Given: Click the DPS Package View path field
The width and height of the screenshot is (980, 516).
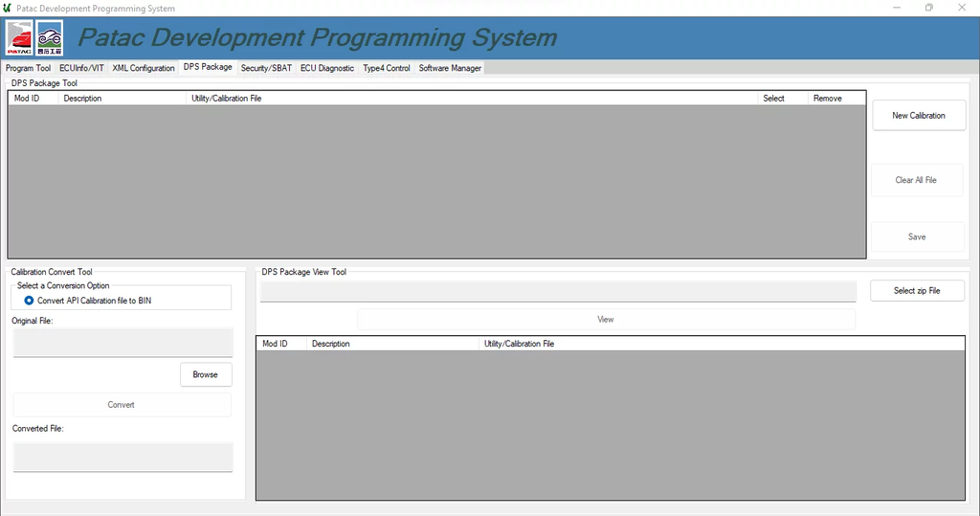Looking at the screenshot, I should point(558,291).
